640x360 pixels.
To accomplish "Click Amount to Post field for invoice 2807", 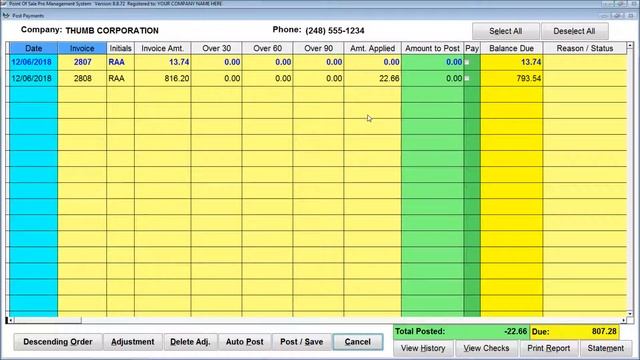I will click(x=433, y=62).
